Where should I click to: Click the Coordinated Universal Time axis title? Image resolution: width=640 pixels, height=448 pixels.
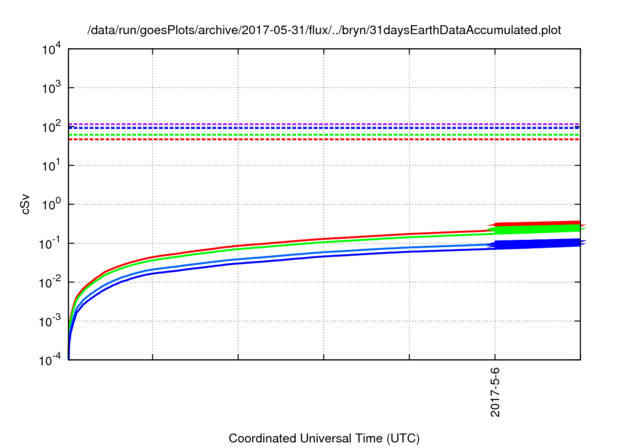(324, 439)
